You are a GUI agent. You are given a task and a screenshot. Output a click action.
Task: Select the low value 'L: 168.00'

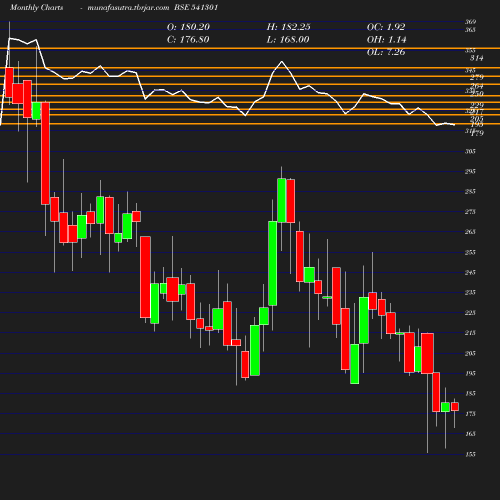(x=288, y=40)
